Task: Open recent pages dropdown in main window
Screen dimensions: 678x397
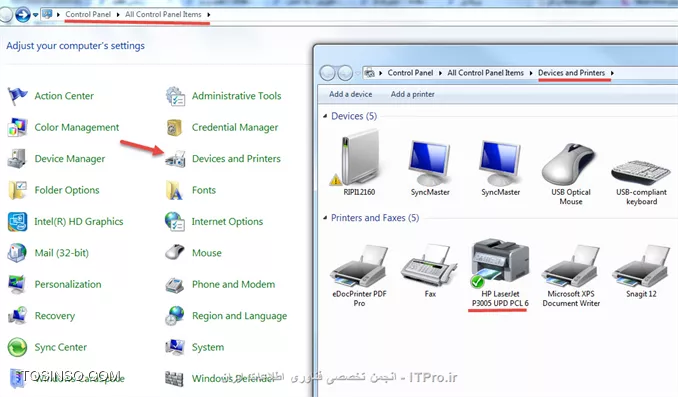Action: click(35, 15)
